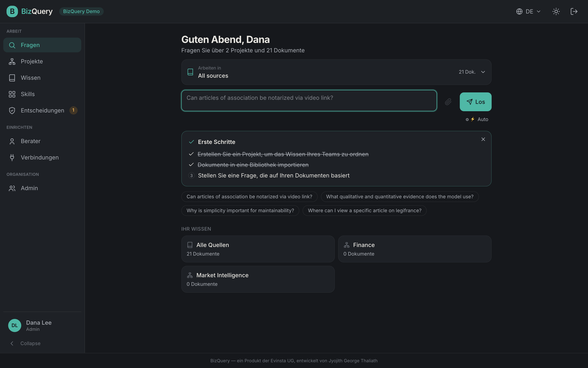Viewport: 588px width, 368px height.
Task: Click step 3 Stellen Sie eine Frage
Action: [x=274, y=175]
